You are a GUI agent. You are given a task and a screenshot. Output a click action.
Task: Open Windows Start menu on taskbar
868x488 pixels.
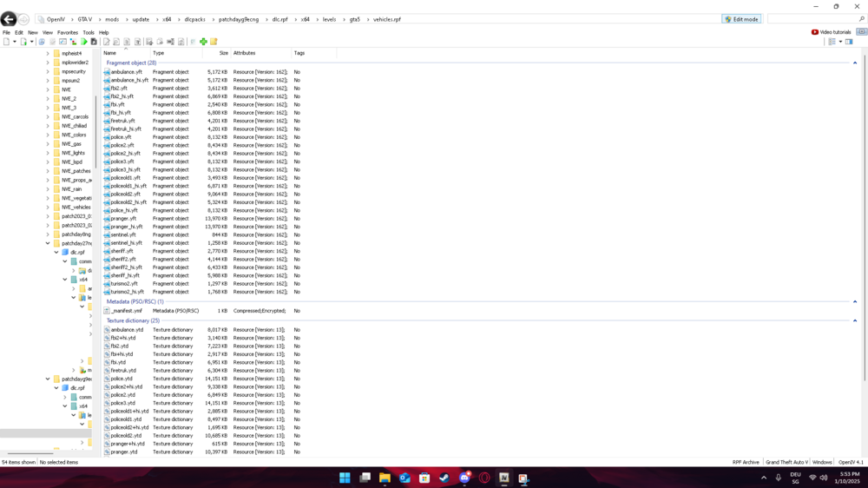click(345, 478)
